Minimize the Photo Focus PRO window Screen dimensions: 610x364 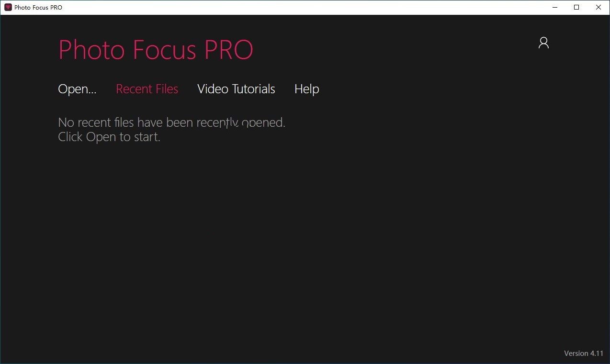pyautogui.click(x=554, y=7)
